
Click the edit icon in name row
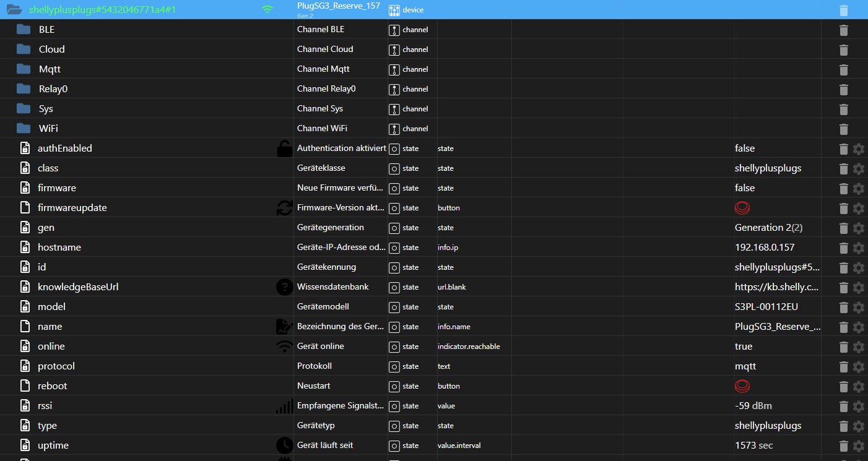284,327
